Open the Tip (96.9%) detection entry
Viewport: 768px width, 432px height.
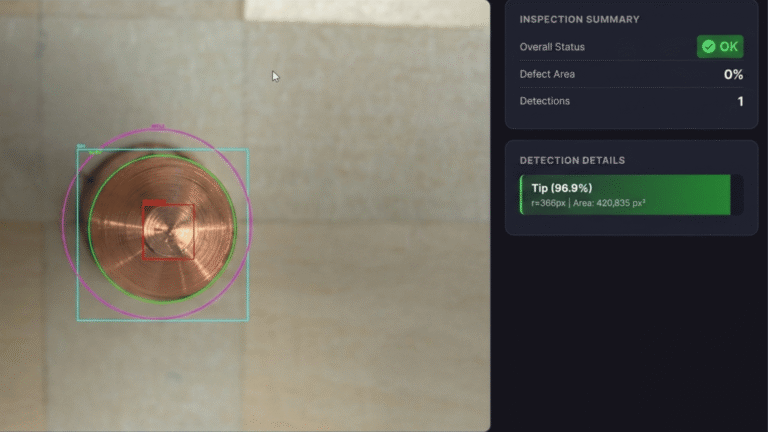[x=625, y=195]
